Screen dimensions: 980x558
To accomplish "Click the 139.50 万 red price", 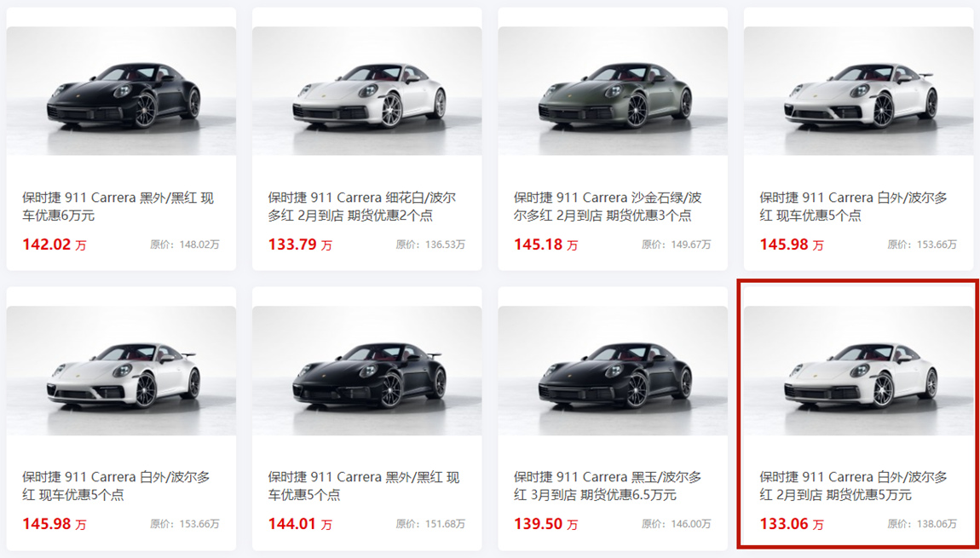I will (545, 524).
